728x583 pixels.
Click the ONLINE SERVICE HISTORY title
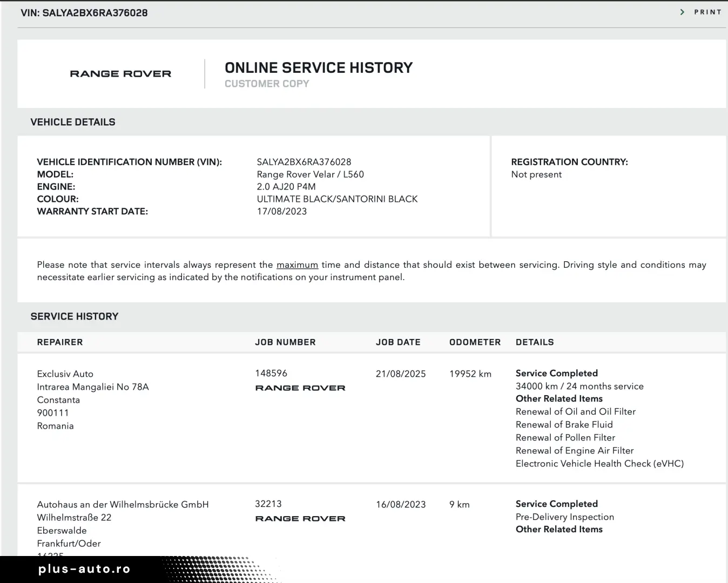point(319,68)
